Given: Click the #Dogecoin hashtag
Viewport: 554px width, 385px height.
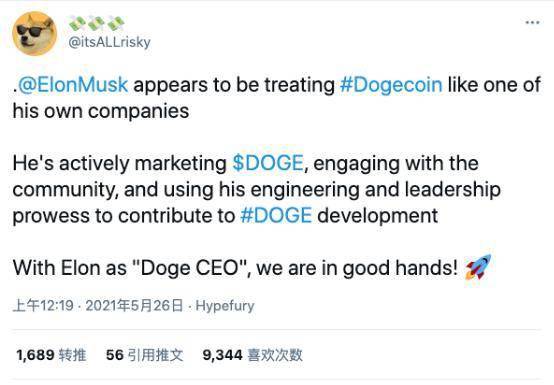Looking at the screenshot, I should tap(391, 85).
